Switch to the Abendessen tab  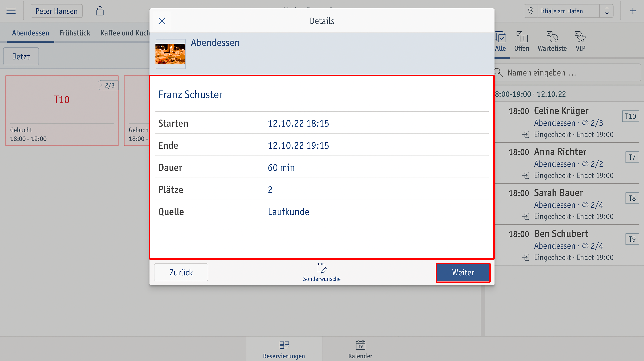click(30, 33)
